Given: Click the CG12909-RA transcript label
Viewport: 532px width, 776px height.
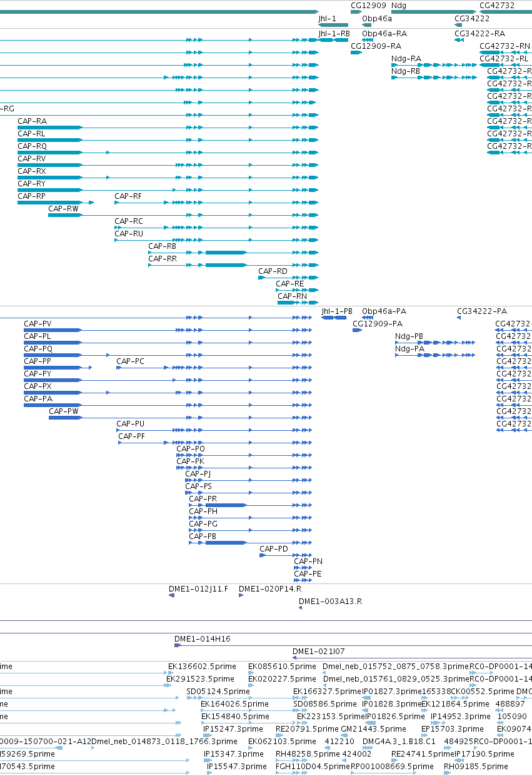Looking at the screenshot, I should pos(376,46).
